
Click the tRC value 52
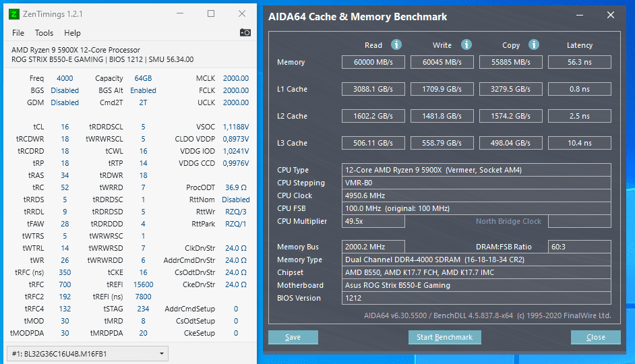[65, 187]
